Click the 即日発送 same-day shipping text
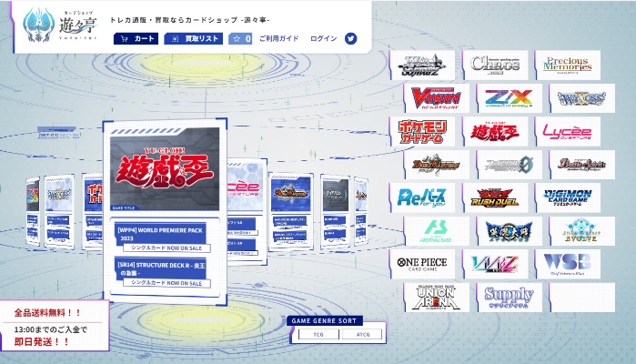Viewport: 636px width, 364px height. 42,341
